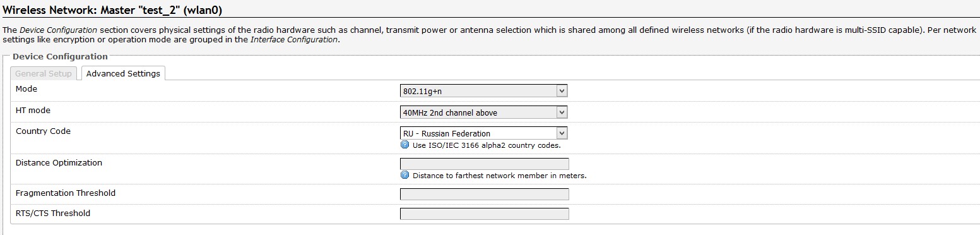The image size is (980, 235).
Task: Open the Mode dropdown showing 802.11g+n
Action: click(484, 91)
